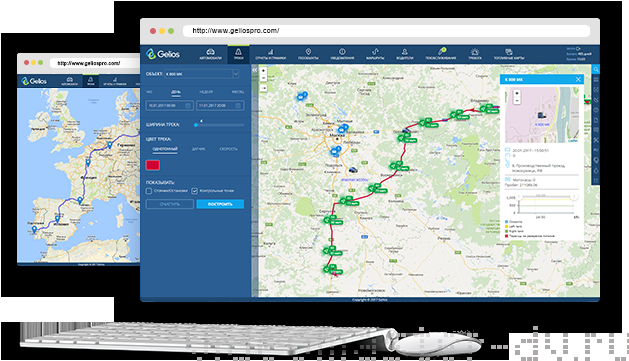
Task: Click the Очистить button
Action: click(170, 204)
